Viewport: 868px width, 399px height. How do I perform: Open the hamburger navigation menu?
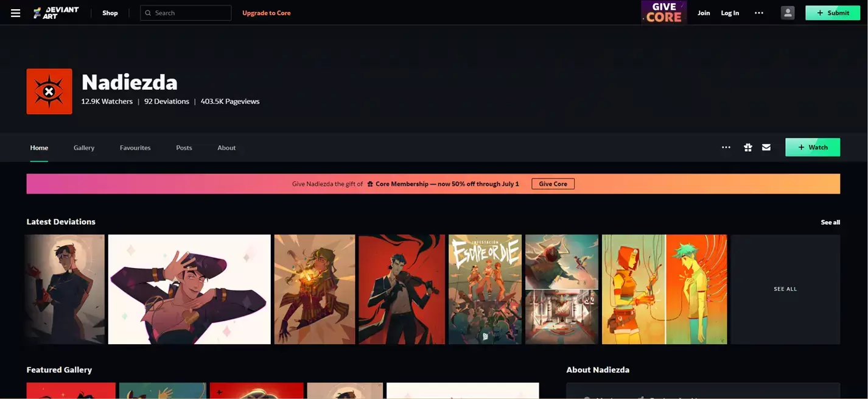tap(16, 13)
